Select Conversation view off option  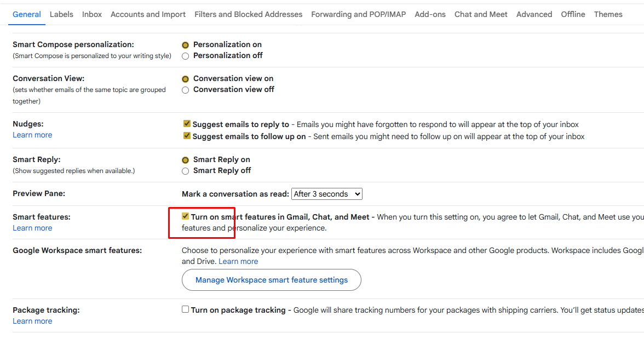[185, 90]
